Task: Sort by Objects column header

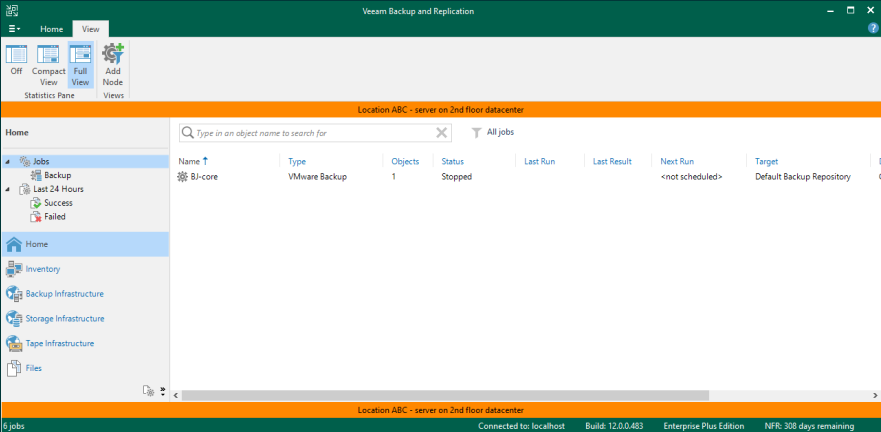Action: click(405, 161)
